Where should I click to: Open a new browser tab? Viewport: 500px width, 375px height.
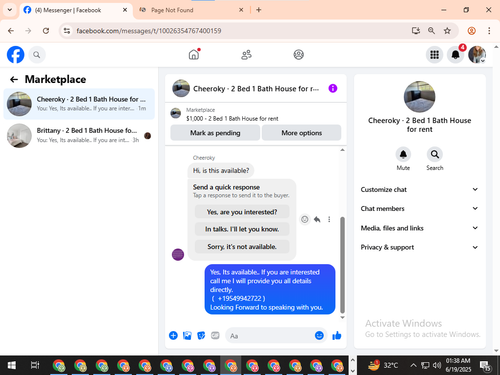click(x=259, y=10)
